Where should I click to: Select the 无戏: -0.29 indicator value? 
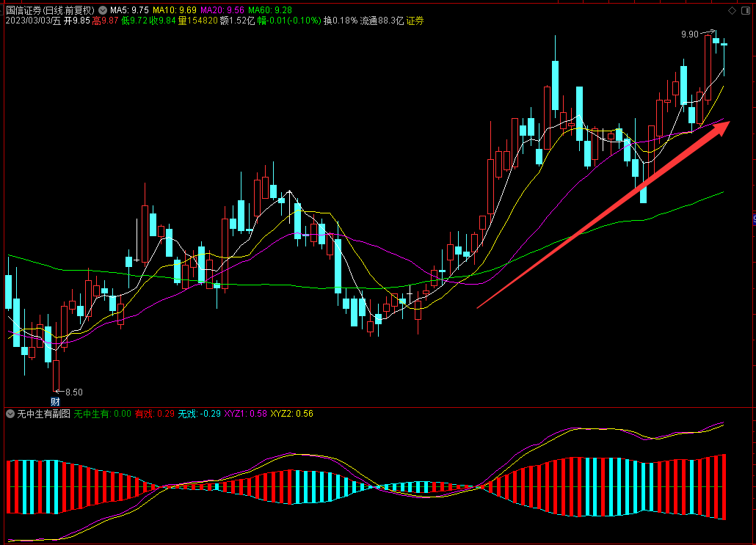(199, 414)
